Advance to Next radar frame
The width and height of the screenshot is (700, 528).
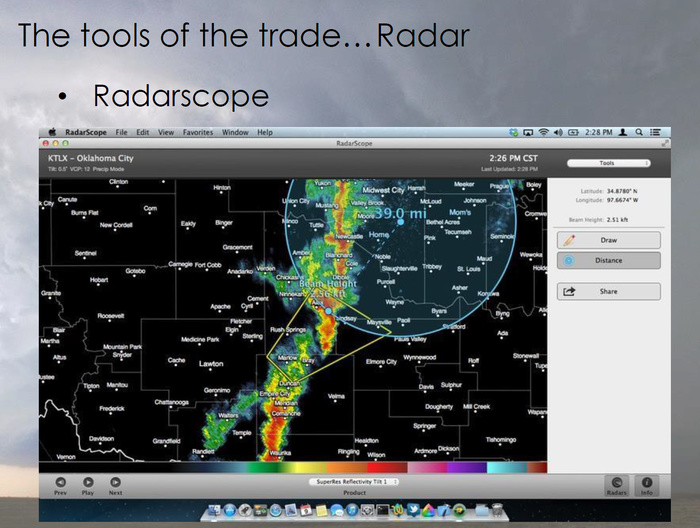[115, 486]
